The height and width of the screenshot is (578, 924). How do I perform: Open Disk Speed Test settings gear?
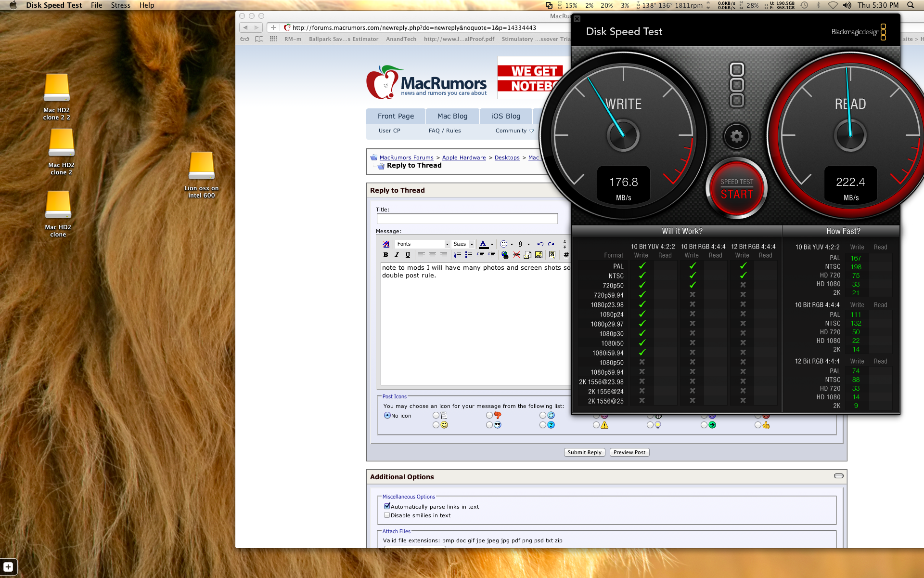[736, 136]
